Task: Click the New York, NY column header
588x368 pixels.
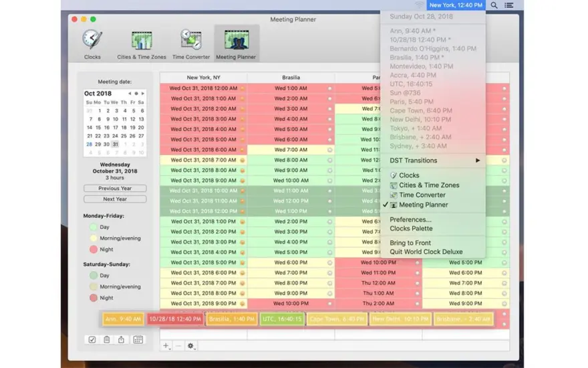Action: 203,78
